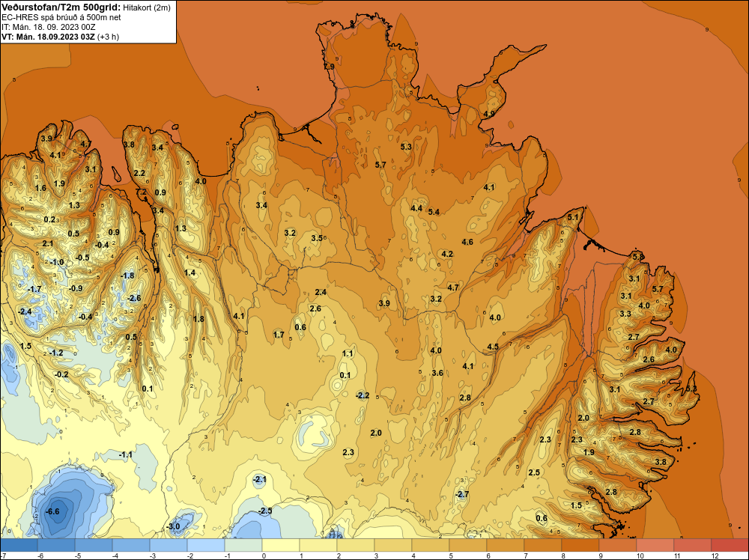Click the -2.1 temperature label
This screenshot has height=560, width=749.
[259, 479]
